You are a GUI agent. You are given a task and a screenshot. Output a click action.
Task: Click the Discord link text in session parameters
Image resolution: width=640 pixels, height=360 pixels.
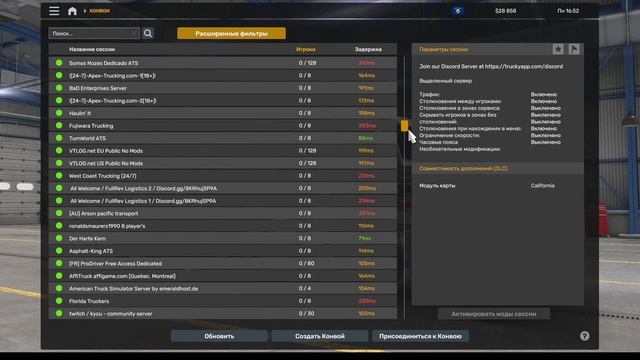(x=491, y=66)
